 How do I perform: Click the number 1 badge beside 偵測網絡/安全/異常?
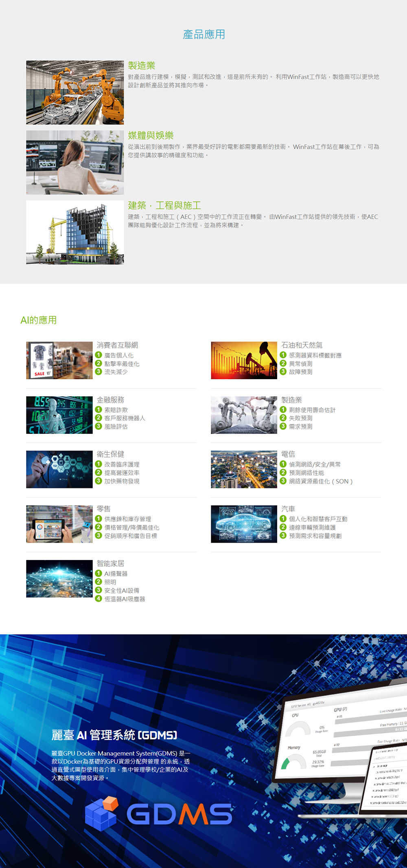(x=283, y=464)
